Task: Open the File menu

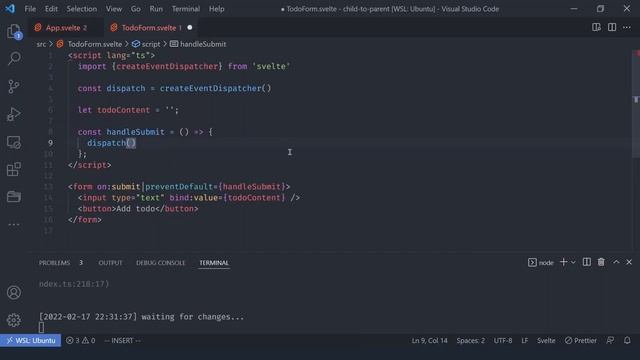Action: coord(30,9)
